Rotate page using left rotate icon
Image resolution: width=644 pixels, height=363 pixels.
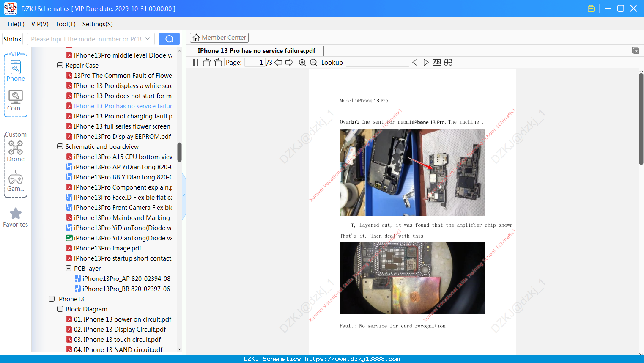click(x=206, y=63)
